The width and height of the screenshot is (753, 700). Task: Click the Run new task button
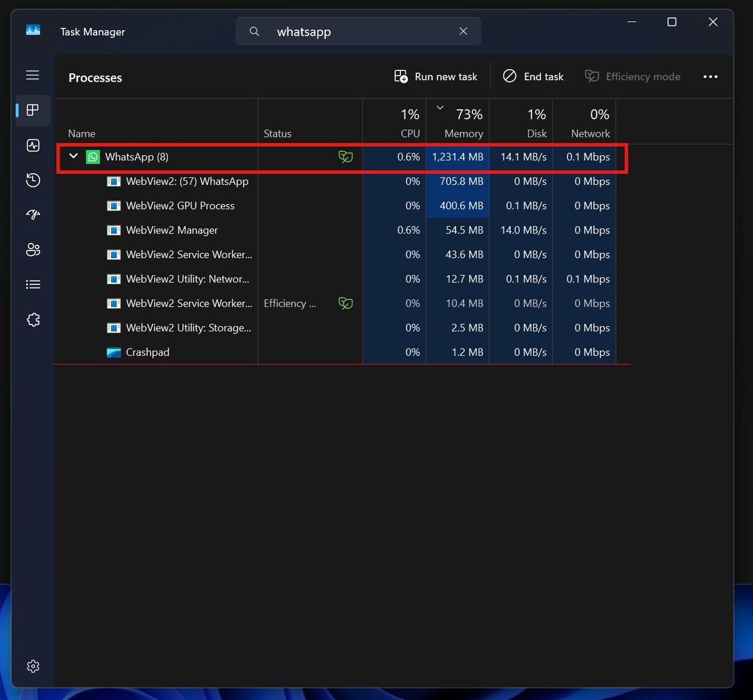coord(435,77)
